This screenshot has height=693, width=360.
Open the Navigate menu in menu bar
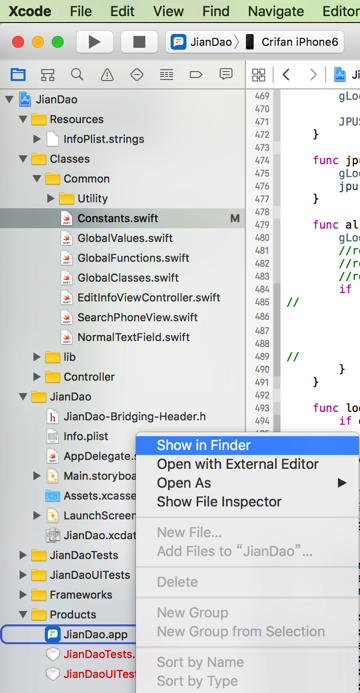point(276,11)
